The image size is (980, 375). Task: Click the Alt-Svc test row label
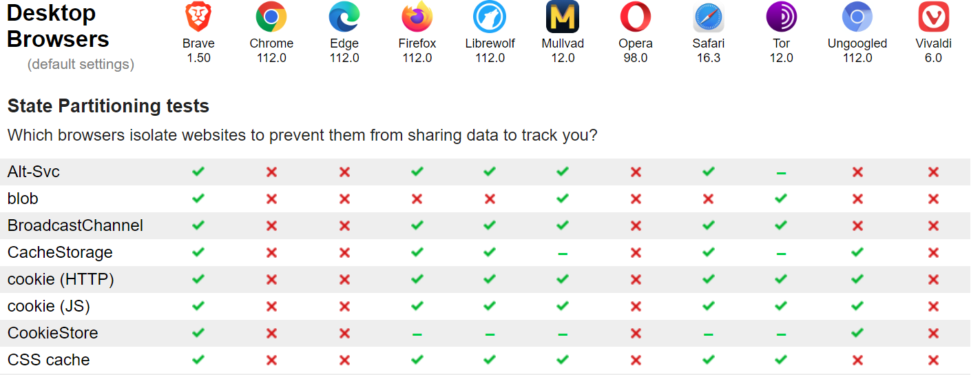click(34, 172)
